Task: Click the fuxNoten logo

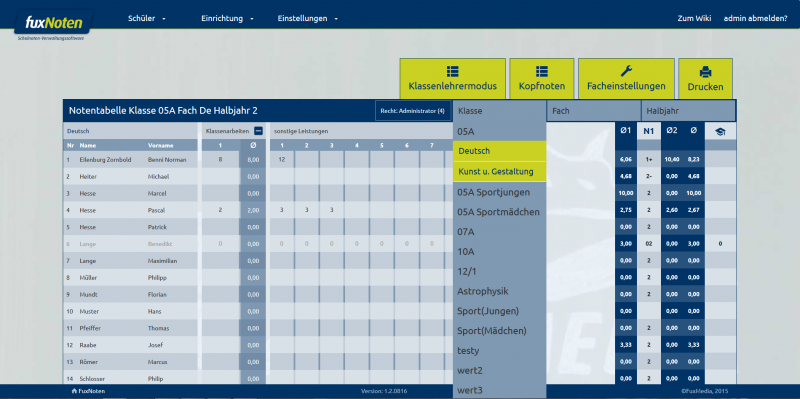Action: pyautogui.click(x=54, y=23)
